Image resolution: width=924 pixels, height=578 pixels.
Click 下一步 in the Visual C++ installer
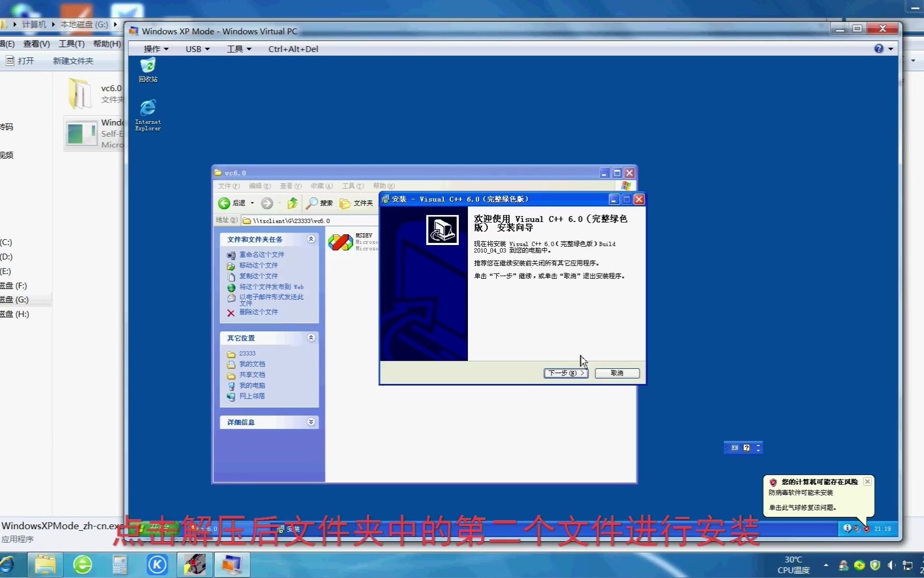point(565,373)
